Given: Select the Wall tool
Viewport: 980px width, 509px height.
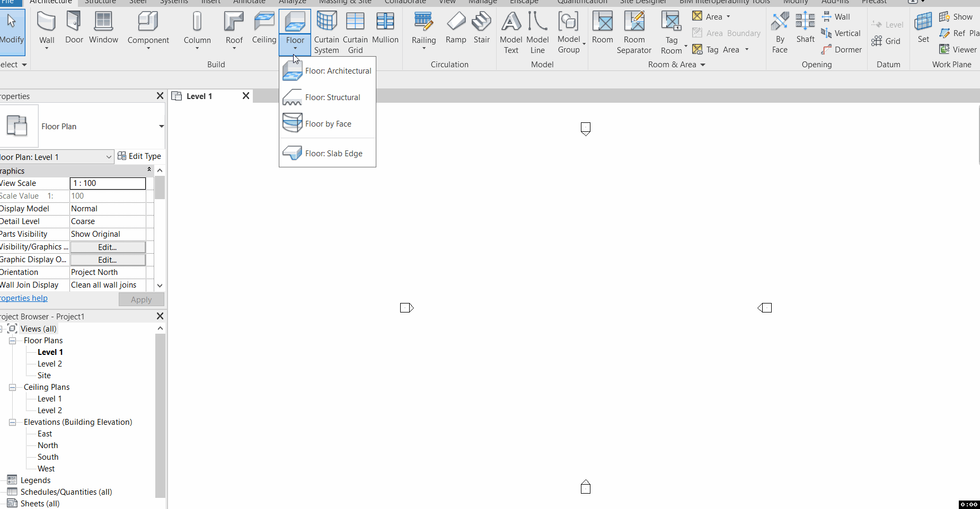Looking at the screenshot, I should tap(46, 26).
